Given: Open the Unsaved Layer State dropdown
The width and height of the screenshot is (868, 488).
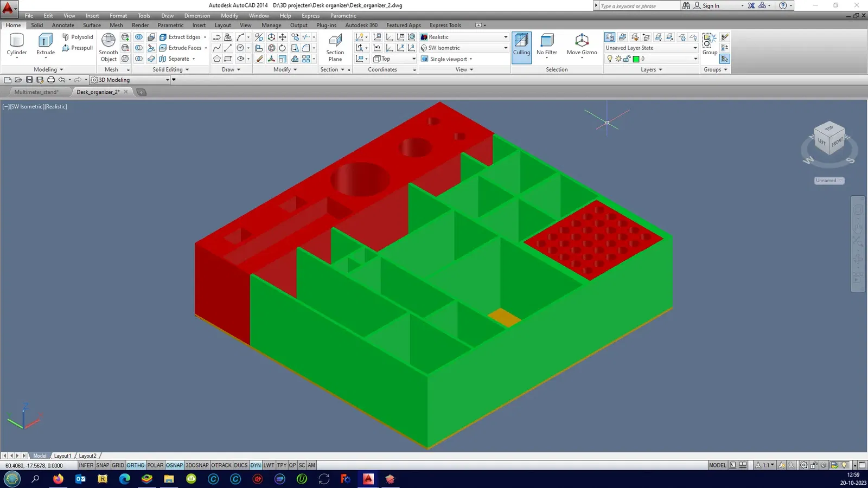Looking at the screenshot, I should pos(651,48).
